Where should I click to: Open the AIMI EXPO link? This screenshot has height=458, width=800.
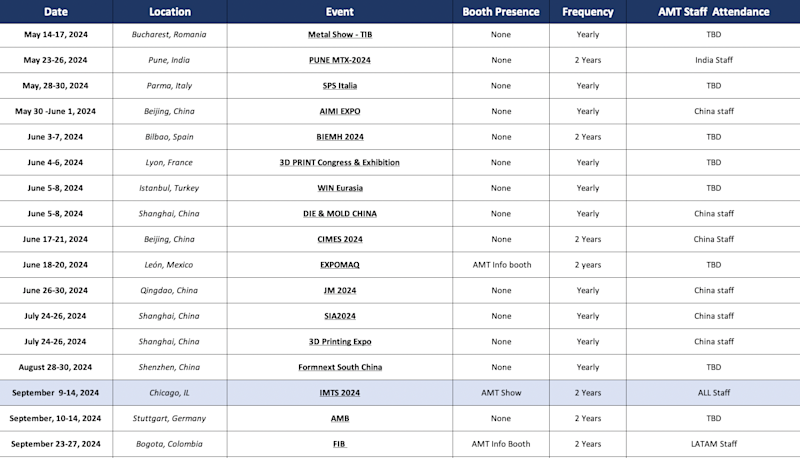[340, 111]
